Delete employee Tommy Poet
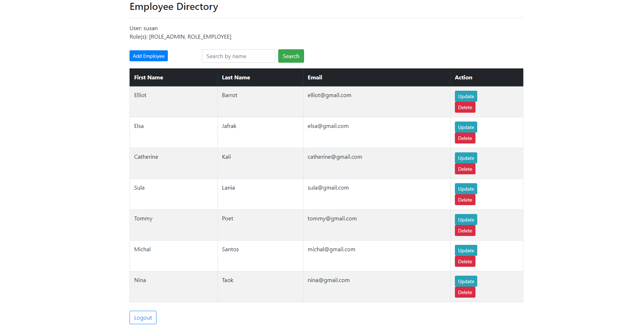This screenshot has width=644, height=332. 465,230
